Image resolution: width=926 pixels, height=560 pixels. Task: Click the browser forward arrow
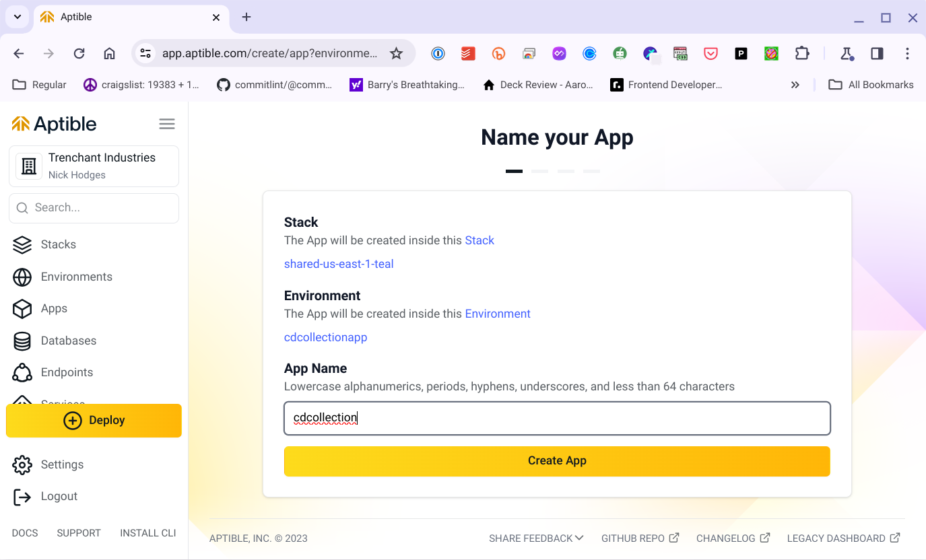48,54
